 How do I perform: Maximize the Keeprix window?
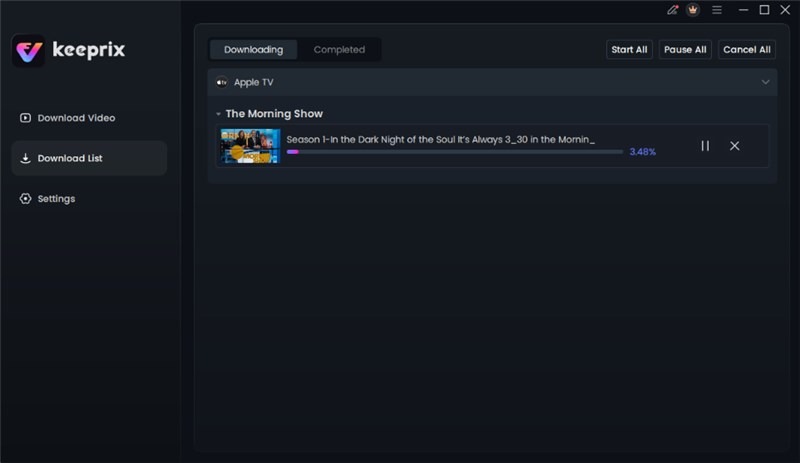click(x=764, y=10)
